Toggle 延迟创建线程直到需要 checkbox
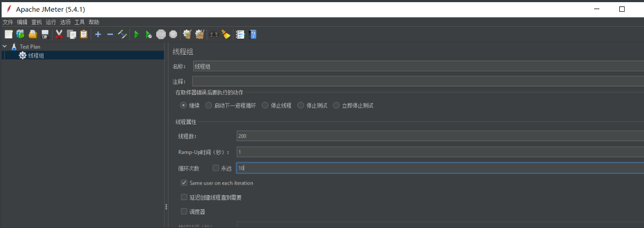Screen dimensions: 644x228 185,197
